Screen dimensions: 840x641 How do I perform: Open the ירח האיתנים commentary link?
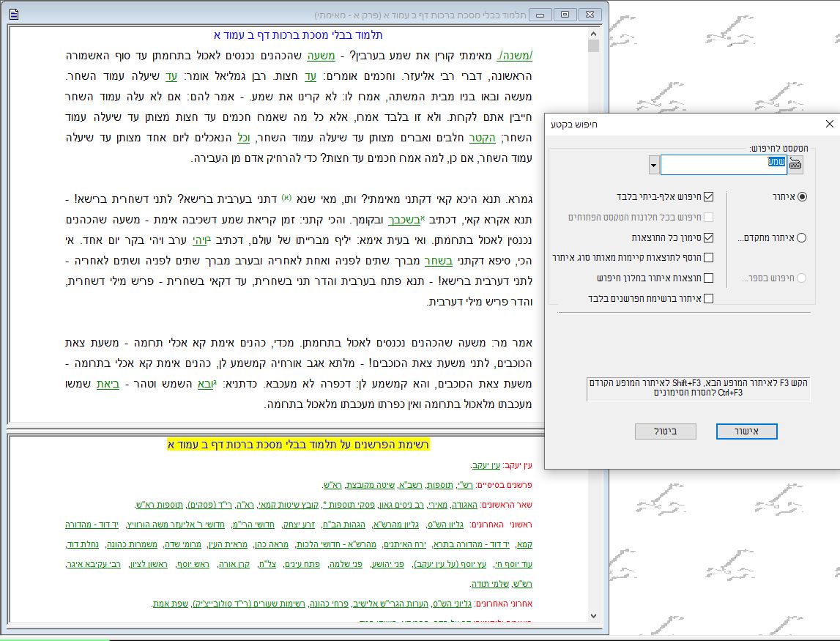[404, 544]
